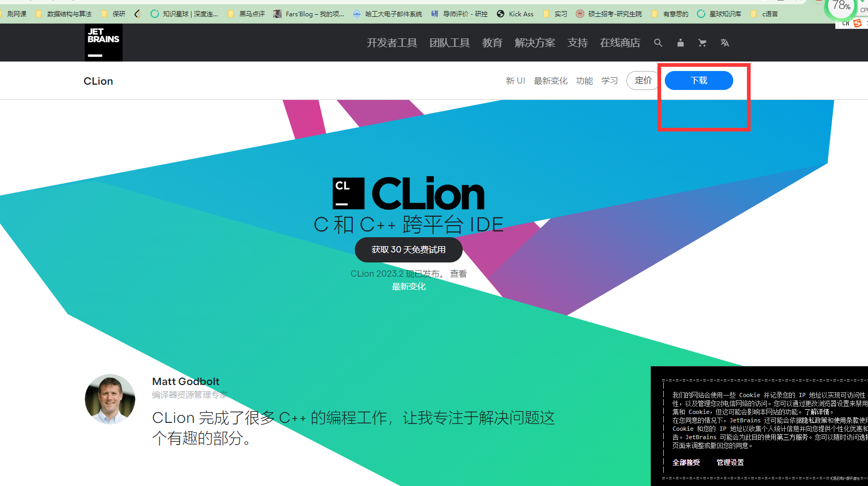Open the 支持 menu
This screenshot has height=486, width=868.
(577, 43)
